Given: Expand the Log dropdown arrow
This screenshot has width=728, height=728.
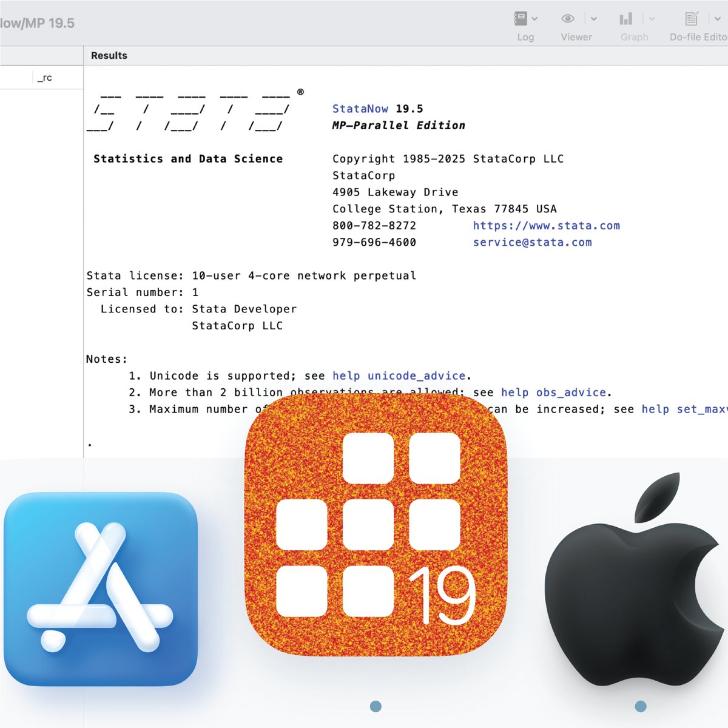Looking at the screenshot, I should (534, 19).
